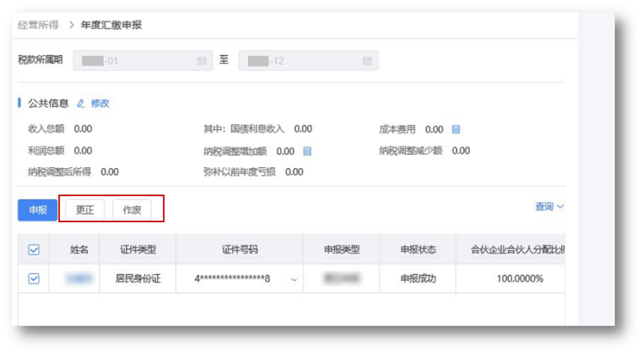This screenshot has height=355, width=644.
Task: Click the blue 申报 button
Action: coord(38,210)
